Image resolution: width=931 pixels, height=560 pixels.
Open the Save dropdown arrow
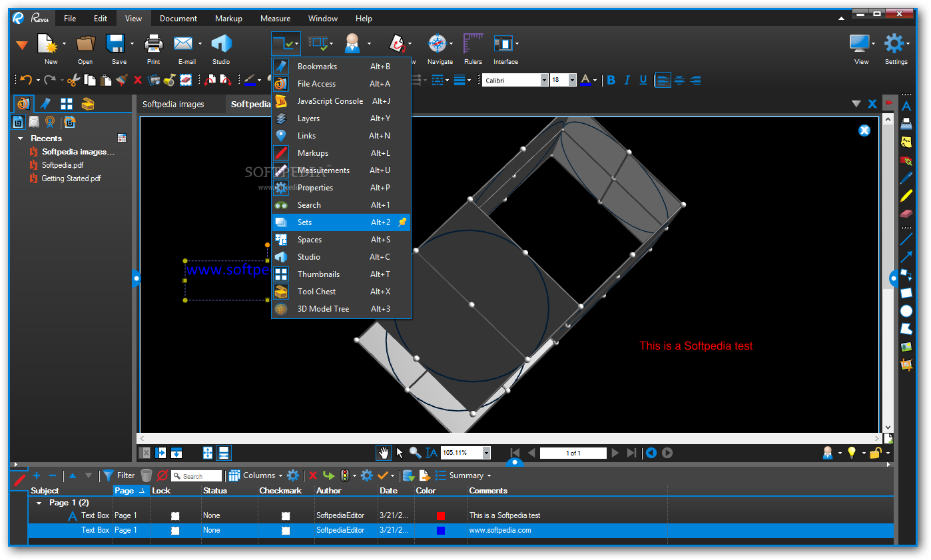coord(132,44)
